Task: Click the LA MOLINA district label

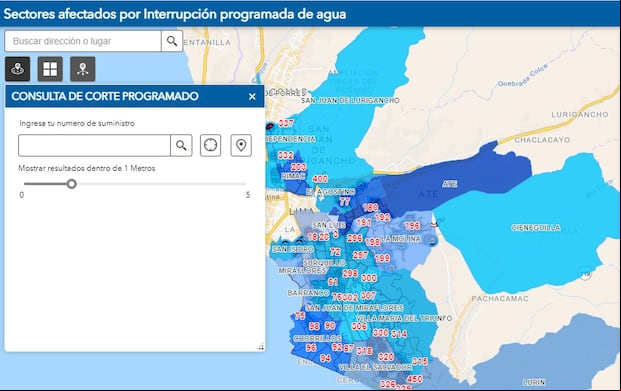Action: tap(401, 238)
